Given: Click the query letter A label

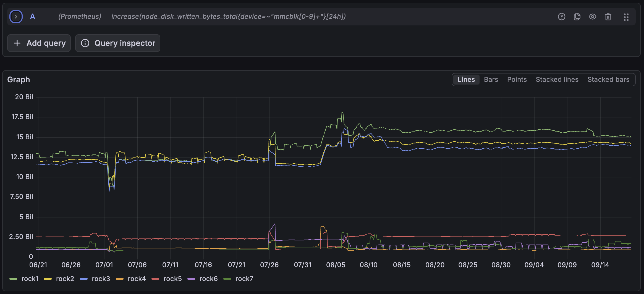Looking at the screenshot, I should click(33, 17).
